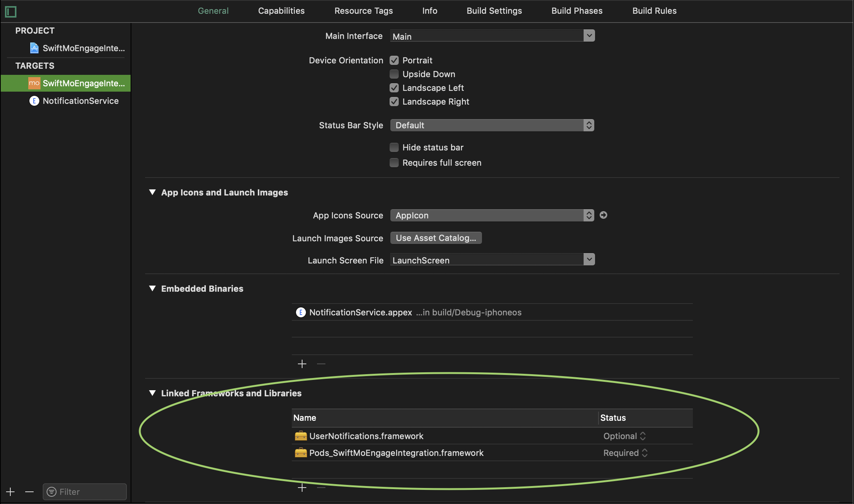The width and height of the screenshot is (854, 504).
Task: Enable Hide status bar checkbox
Action: click(x=394, y=147)
